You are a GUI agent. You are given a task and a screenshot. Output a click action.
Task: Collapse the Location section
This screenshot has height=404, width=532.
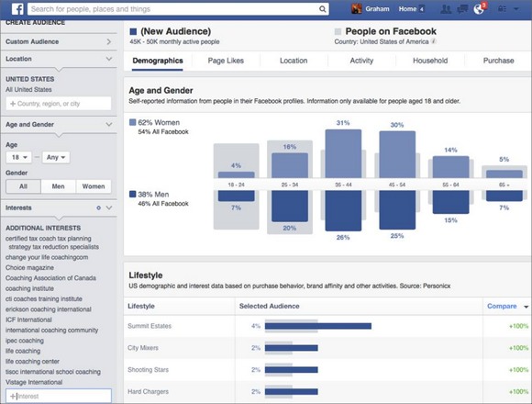click(x=59, y=59)
